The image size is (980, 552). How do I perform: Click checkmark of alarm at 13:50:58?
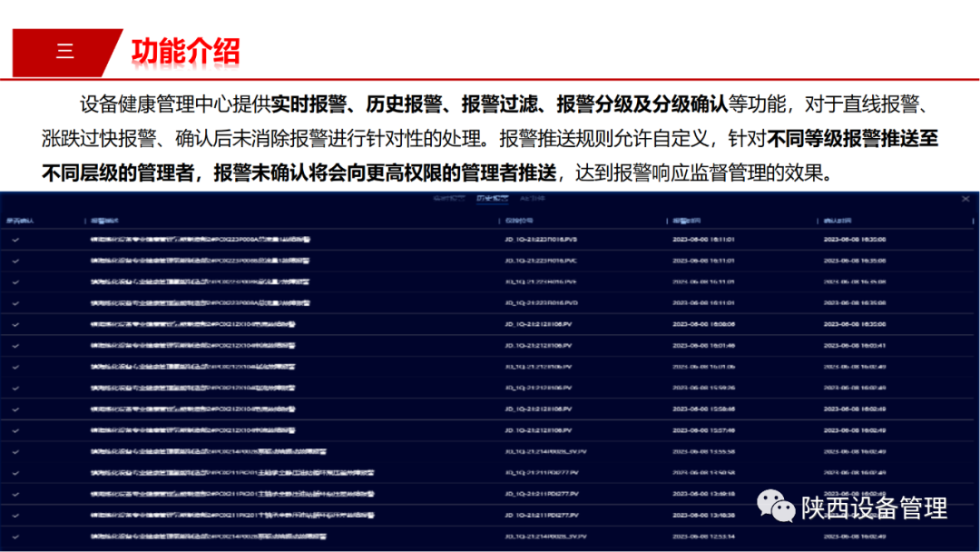[15, 473]
